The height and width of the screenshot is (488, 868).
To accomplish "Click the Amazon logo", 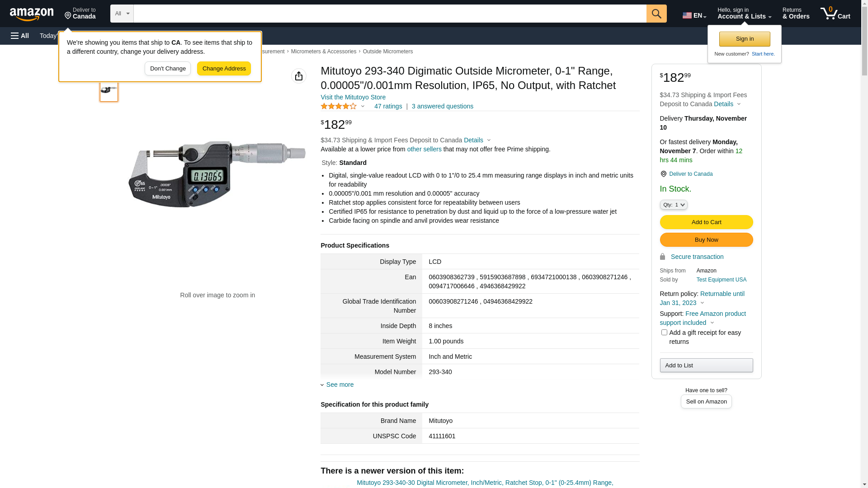I will pos(32,14).
